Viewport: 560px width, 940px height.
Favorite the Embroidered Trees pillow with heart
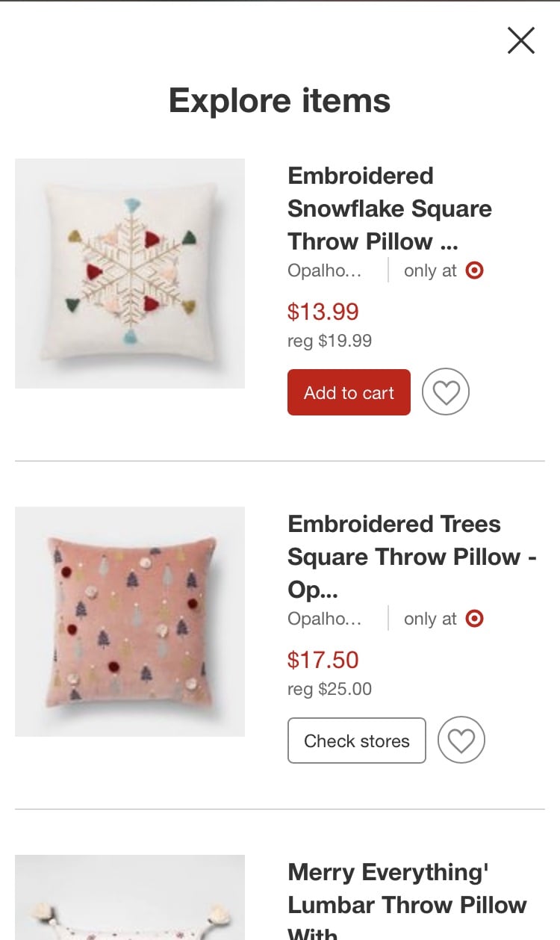click(461, 740)
